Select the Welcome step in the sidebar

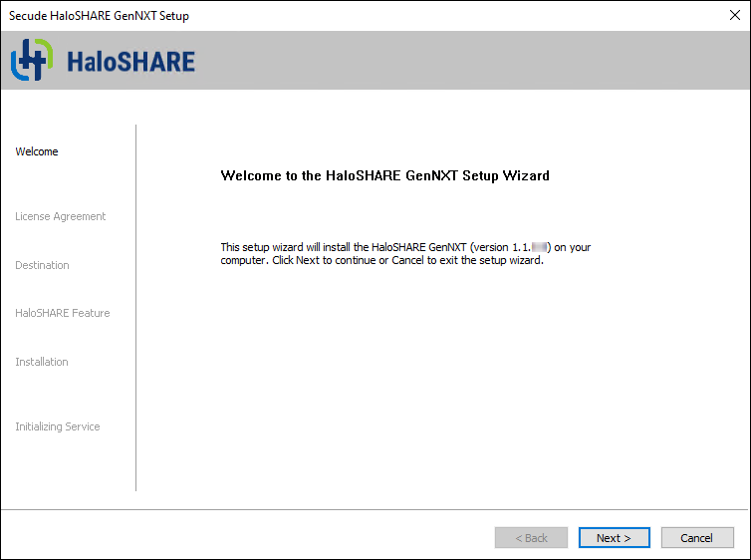coord(37,151)
